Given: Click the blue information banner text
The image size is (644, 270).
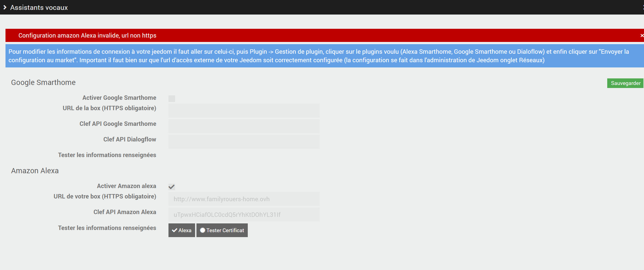Looking at the screenshot, I should coord(319,56).
